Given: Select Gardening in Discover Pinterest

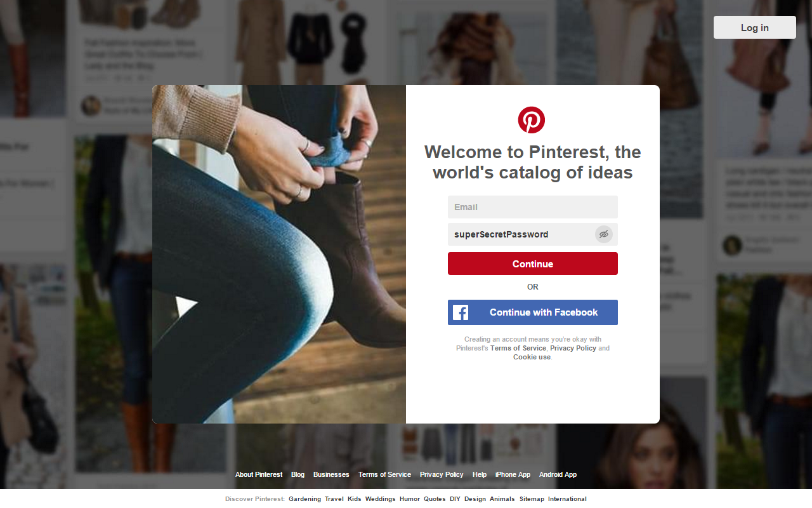Looking at the screenshot, I should pyautogui.click(x=304, y=499).
